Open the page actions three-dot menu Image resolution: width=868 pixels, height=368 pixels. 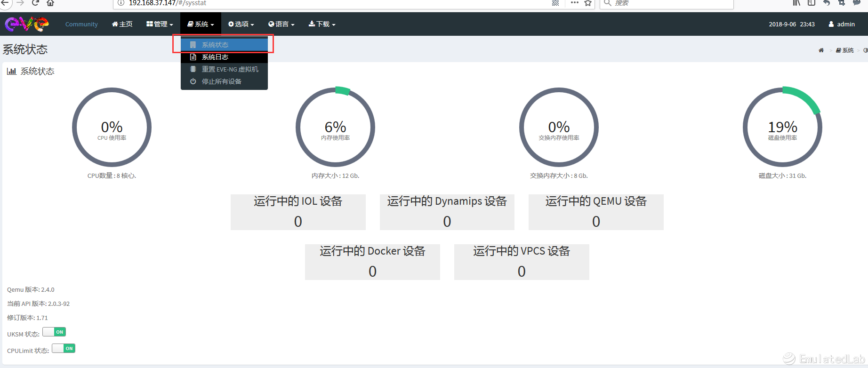574,3
